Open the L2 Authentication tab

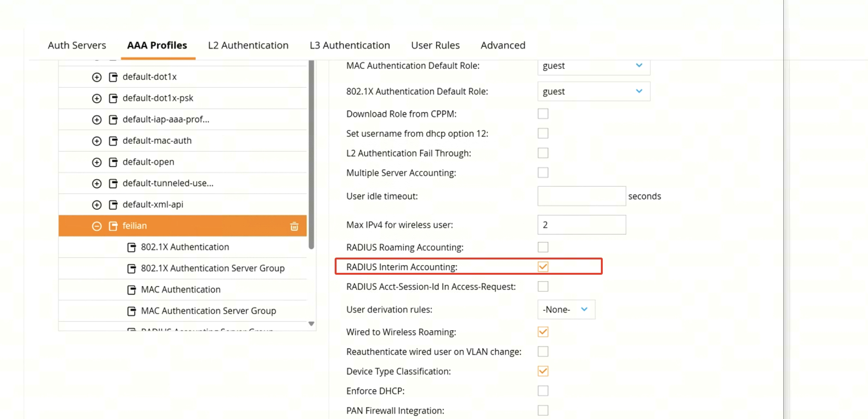pos(248,45)
